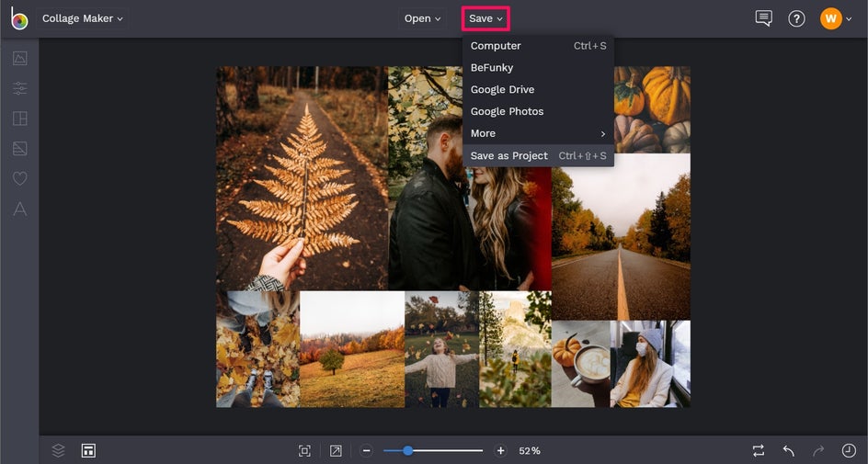Expand the More submenu arrow
This screenshot has width=868, height=464.
click(x=603, y=134)
